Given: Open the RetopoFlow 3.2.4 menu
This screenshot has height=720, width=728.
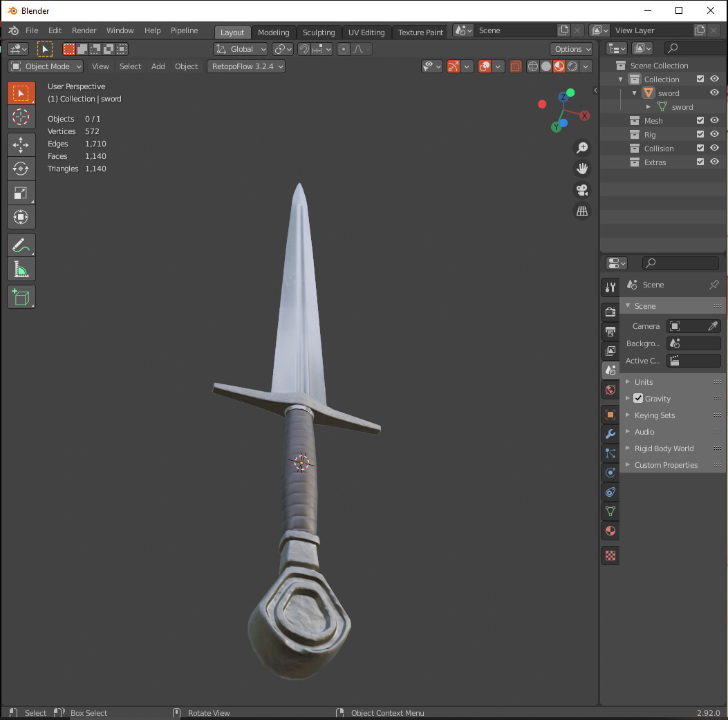Looking at the screenshot, I should 245,66.
